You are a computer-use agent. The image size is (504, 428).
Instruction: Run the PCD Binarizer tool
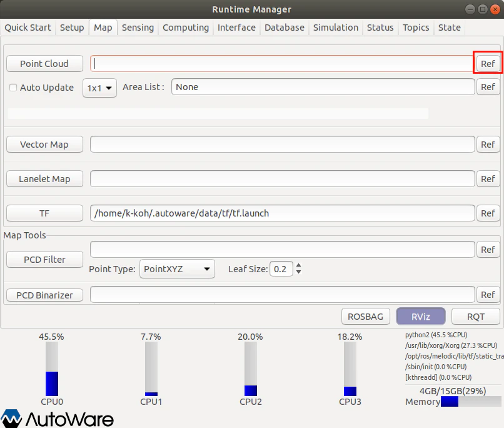(44, 295)
